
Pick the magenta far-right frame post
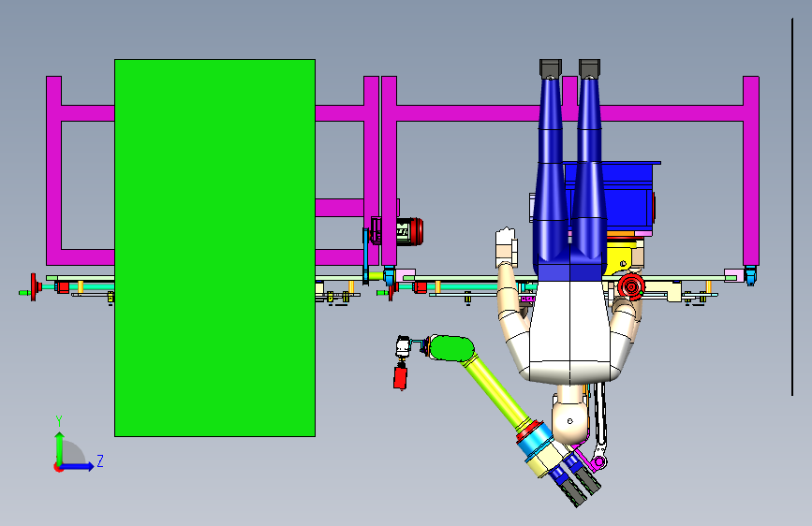tap(751, 171)
